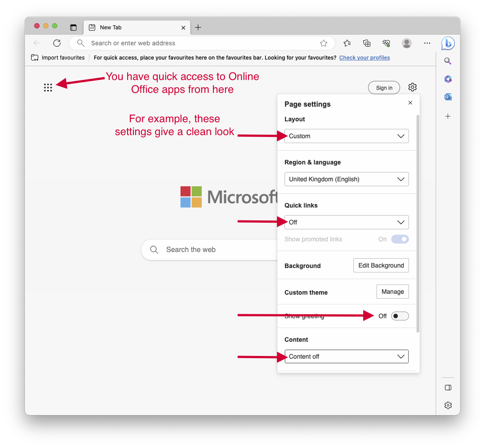
Task: Open the browser profile menu
Action: [x=406, y=43]
